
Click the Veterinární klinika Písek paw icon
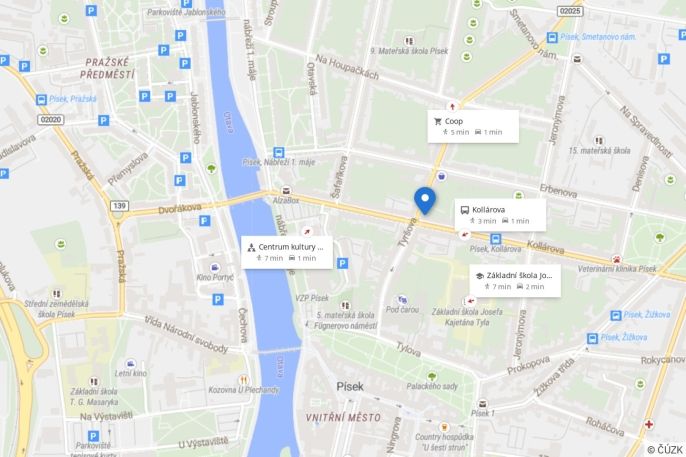617,259
